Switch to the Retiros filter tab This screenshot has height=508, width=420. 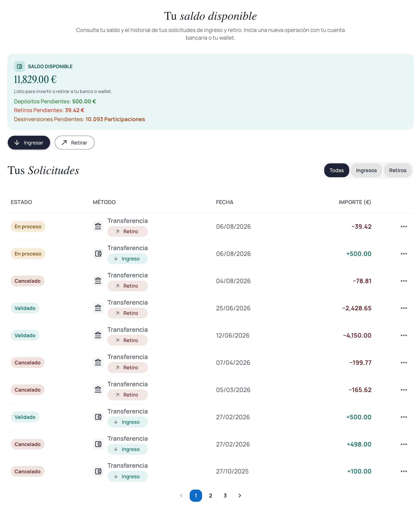click(x=397, y=170)
